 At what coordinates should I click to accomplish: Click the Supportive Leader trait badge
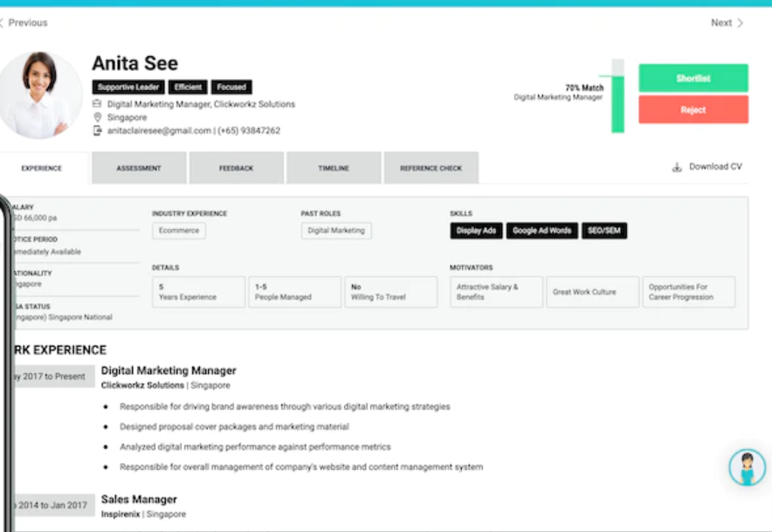point(128,87)
